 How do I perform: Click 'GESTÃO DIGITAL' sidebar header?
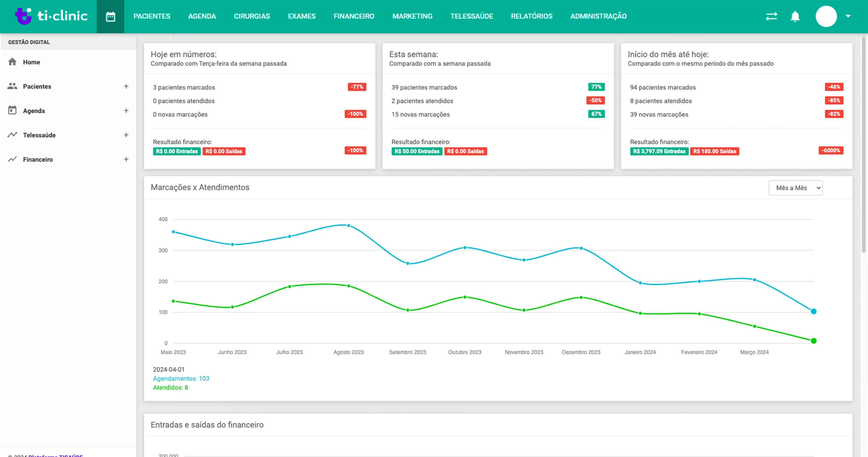click(x=29, y=42)
